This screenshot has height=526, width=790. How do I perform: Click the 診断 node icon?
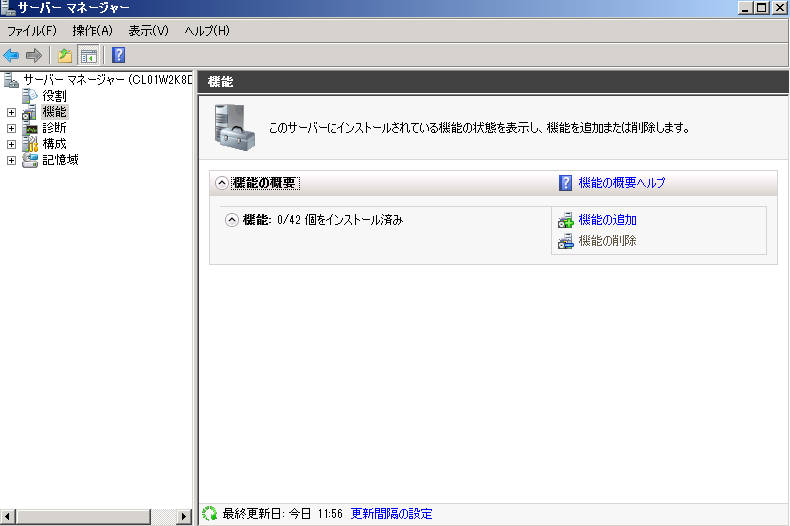pos(30,128)
